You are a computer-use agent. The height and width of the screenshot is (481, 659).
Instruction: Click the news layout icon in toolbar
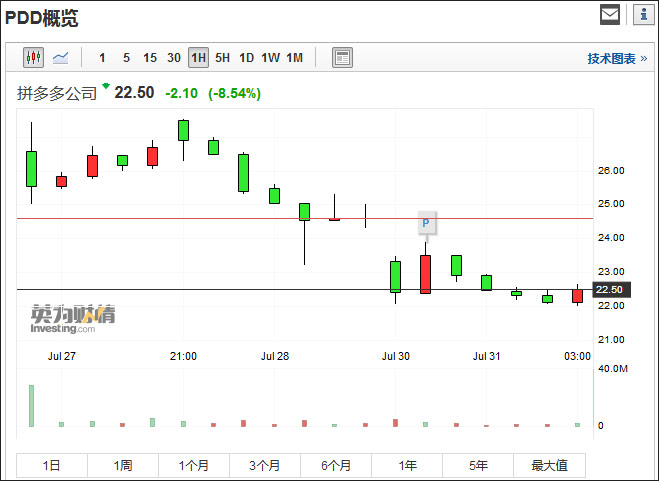click(x=342, y=58)
